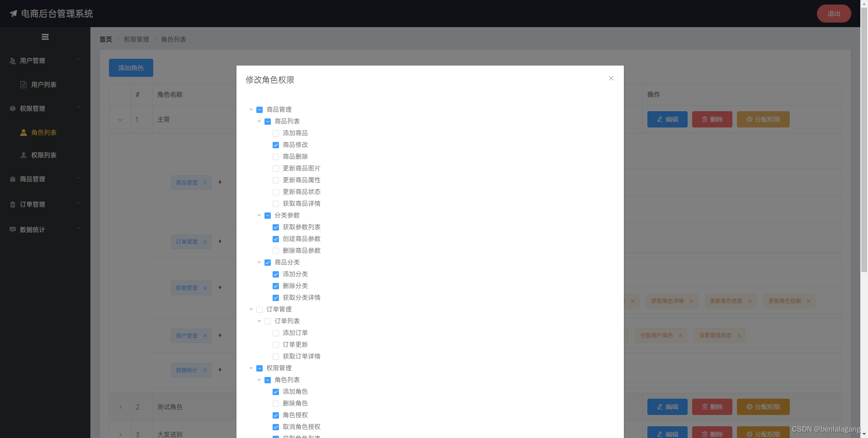Click the paper plane logo in the header

[14, 14]
